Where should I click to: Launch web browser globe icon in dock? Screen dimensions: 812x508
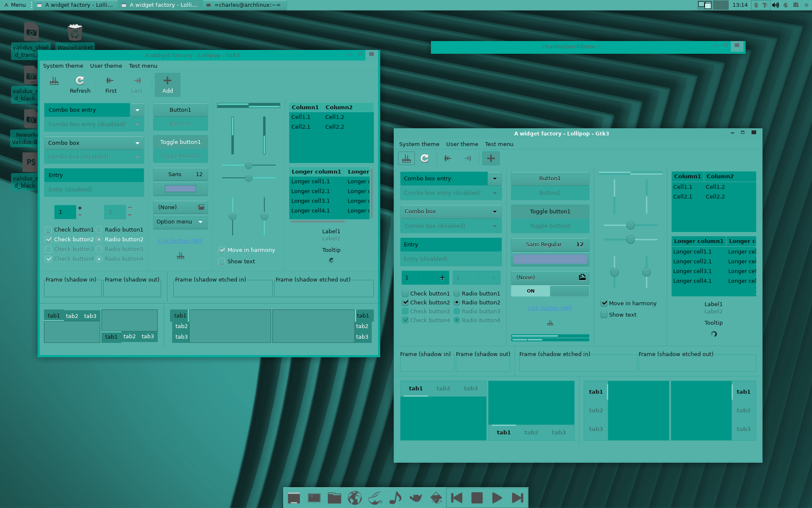coord(355,498)
